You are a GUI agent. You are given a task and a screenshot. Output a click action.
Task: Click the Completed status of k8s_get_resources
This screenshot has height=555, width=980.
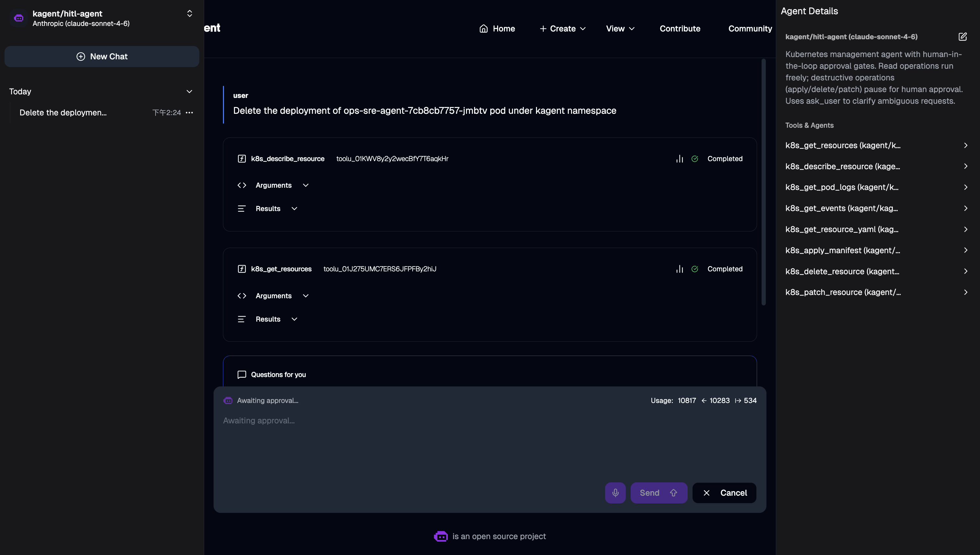725,269
